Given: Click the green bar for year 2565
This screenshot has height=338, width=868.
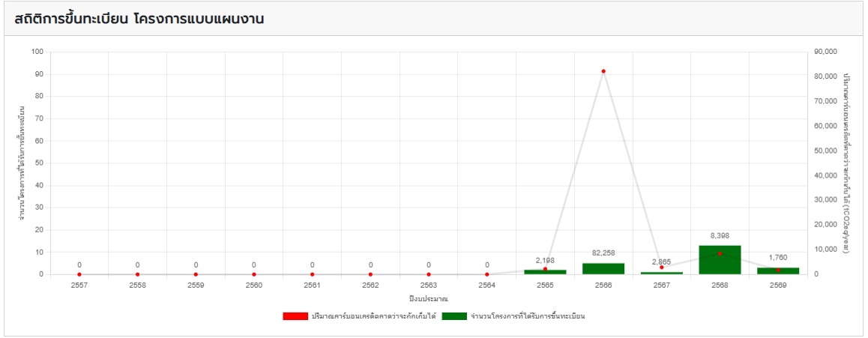Looking at the screenshot, I should coord(545,272).
